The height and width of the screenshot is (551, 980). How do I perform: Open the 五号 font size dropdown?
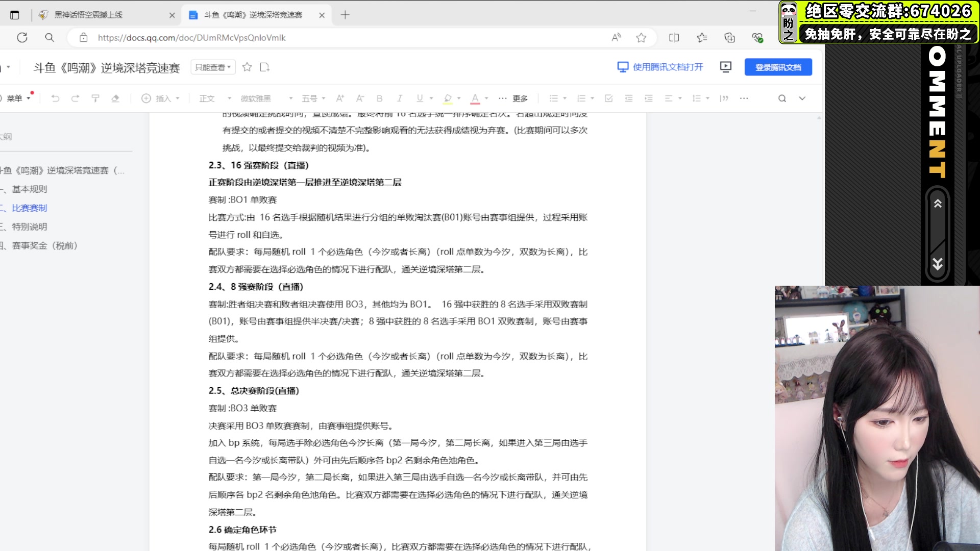click(x=313, y=98)
